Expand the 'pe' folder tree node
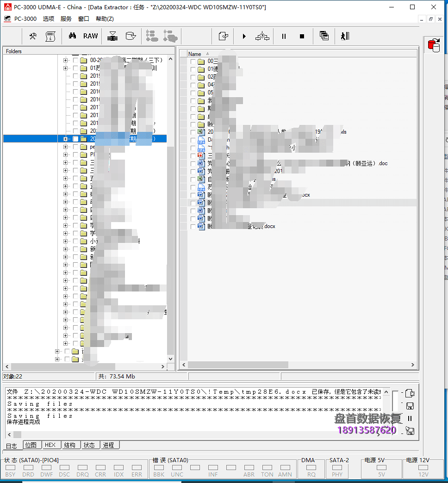Screen dimensions: 448x483 [x=65, y=147]
